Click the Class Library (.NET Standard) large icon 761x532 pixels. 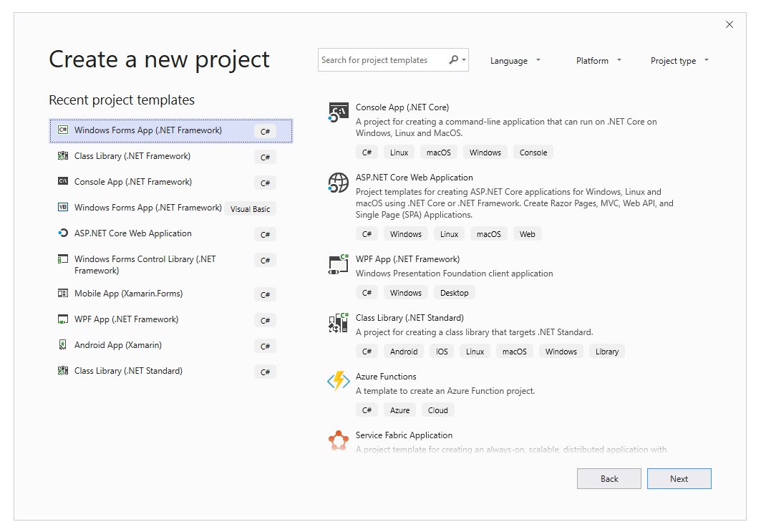(x=339, y=323)
